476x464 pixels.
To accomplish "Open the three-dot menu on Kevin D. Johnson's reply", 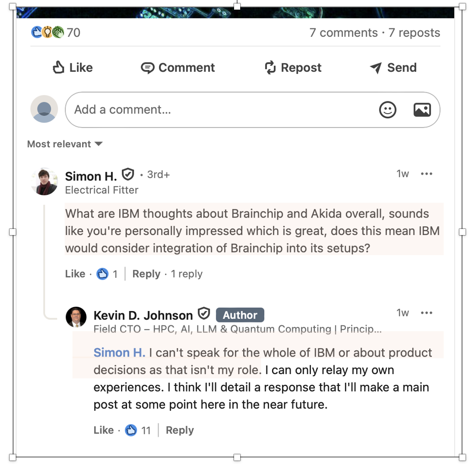I will coord(426,313).
